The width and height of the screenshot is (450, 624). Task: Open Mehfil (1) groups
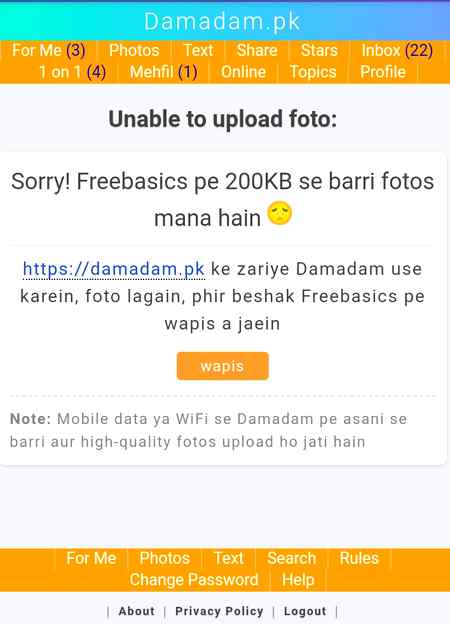(x=164, y=72)
